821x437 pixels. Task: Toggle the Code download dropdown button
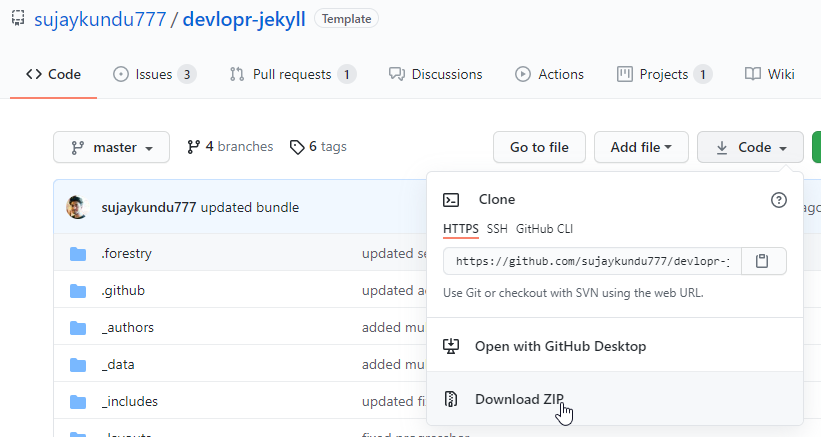pos(750,147)
